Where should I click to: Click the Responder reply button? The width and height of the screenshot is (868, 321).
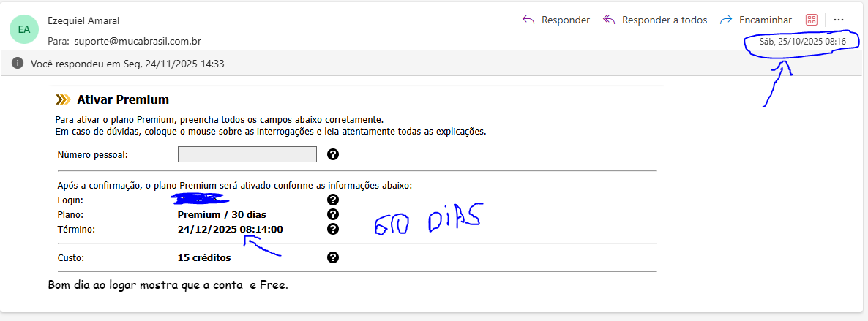tap(556, 20)
